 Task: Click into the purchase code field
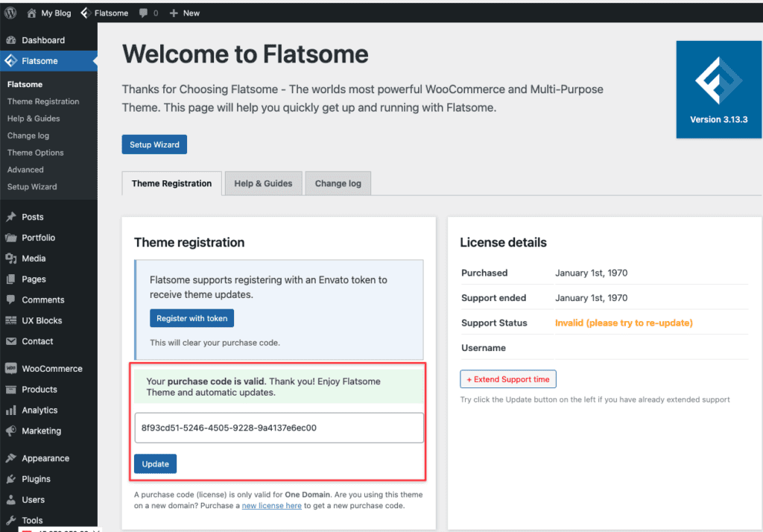tap(279, 428)
